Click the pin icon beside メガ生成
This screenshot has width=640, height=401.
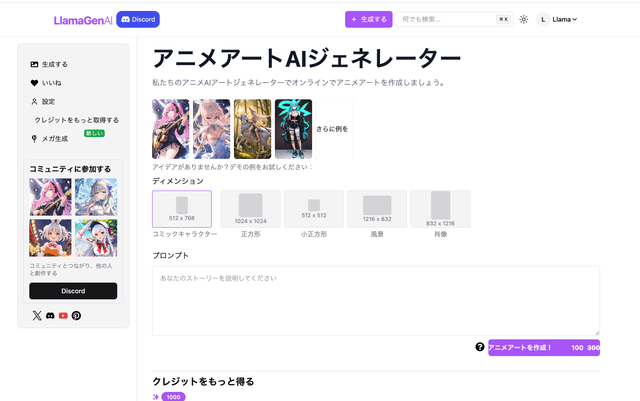[x=34, y=139]
